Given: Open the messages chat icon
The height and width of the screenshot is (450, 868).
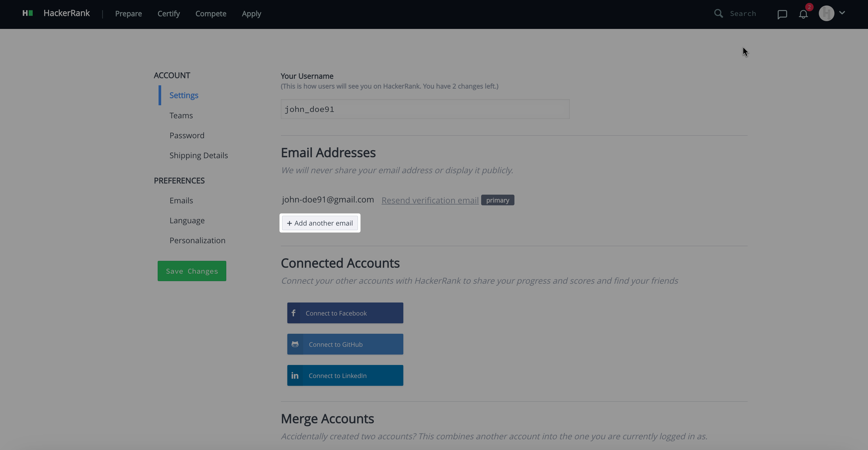Looking at the screenshot, I should click(x=782, y=14).
